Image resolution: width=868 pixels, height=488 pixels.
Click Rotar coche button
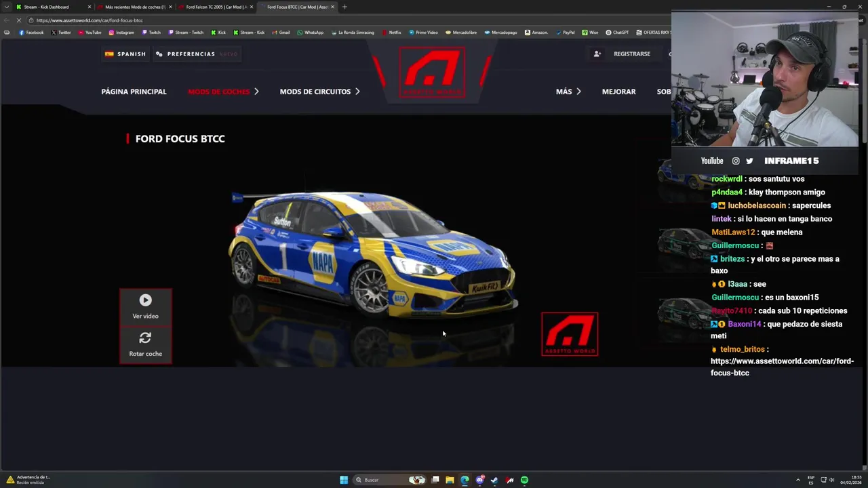tap(145, 344)
